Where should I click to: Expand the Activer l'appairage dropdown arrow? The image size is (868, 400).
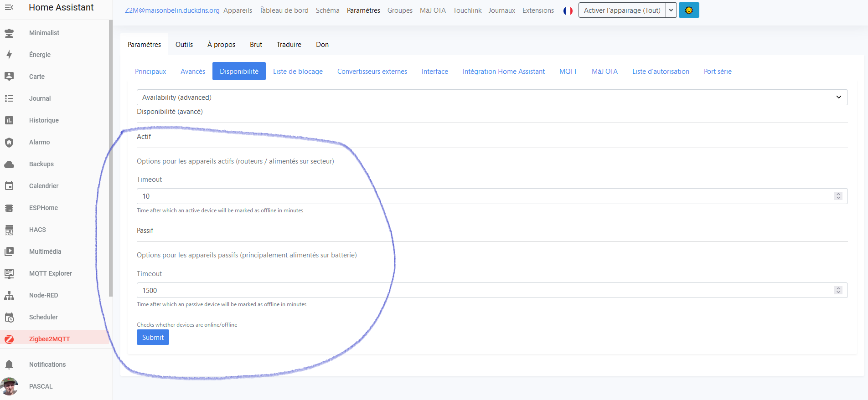click(x=671, y=10)
